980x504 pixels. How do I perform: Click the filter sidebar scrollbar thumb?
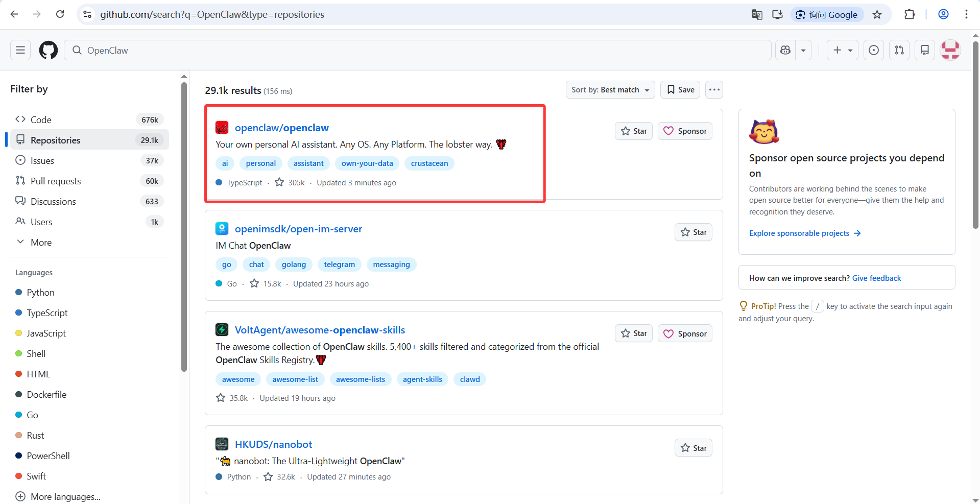pos(184,226)
